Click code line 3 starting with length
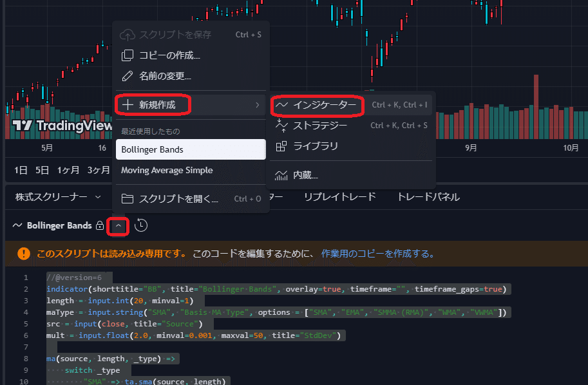Image resolution: width=588 pixels, height=385 pixels. [x=120, y=301]
